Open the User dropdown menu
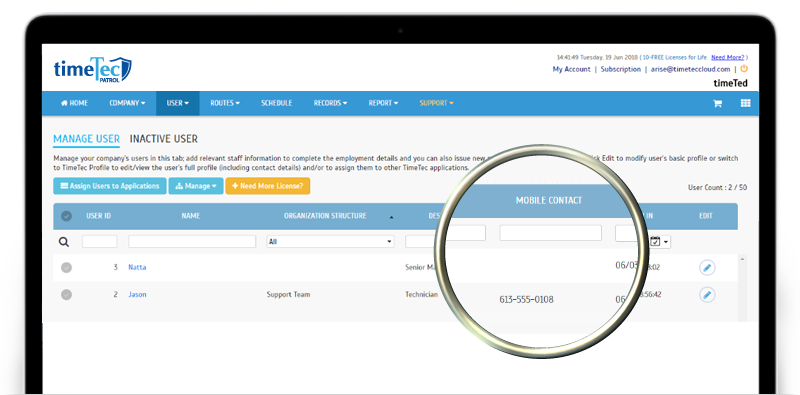800x395 pixels. click(x=178, y=103)
